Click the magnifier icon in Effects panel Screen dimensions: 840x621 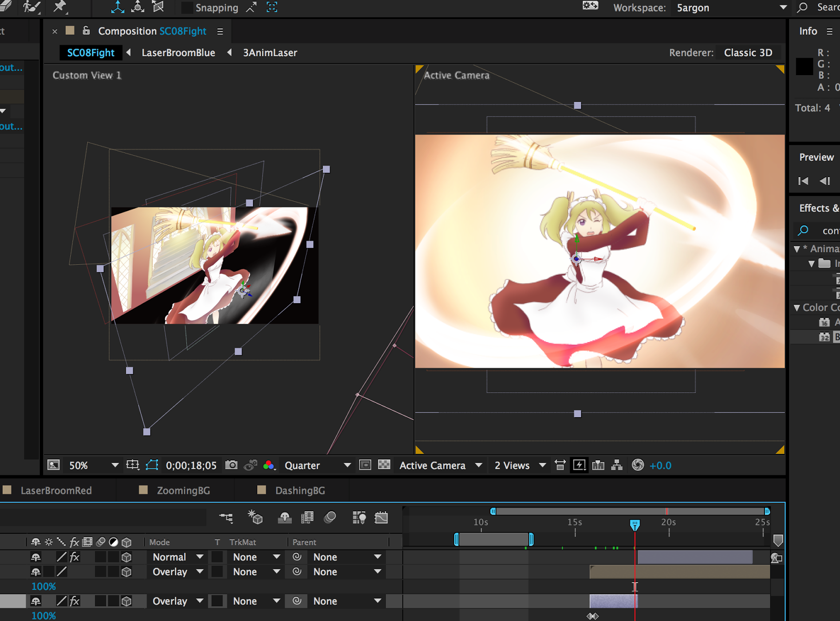click(803, 230)
